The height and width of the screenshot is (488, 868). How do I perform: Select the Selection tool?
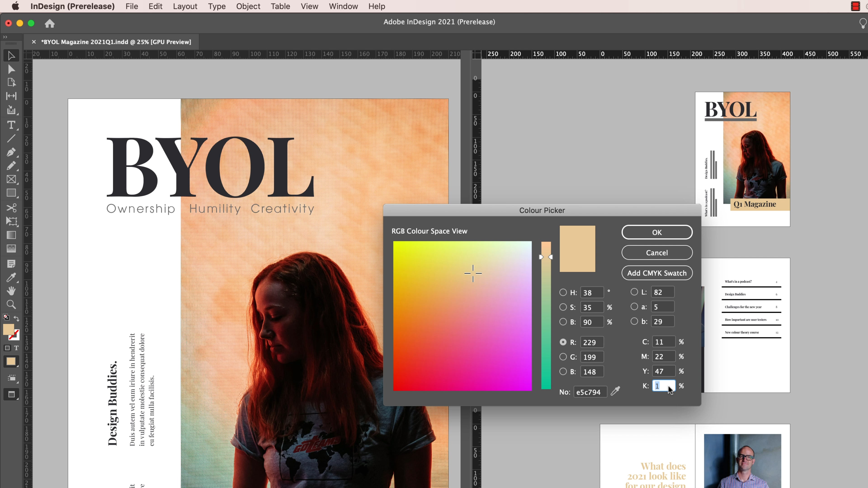(11, 55)
